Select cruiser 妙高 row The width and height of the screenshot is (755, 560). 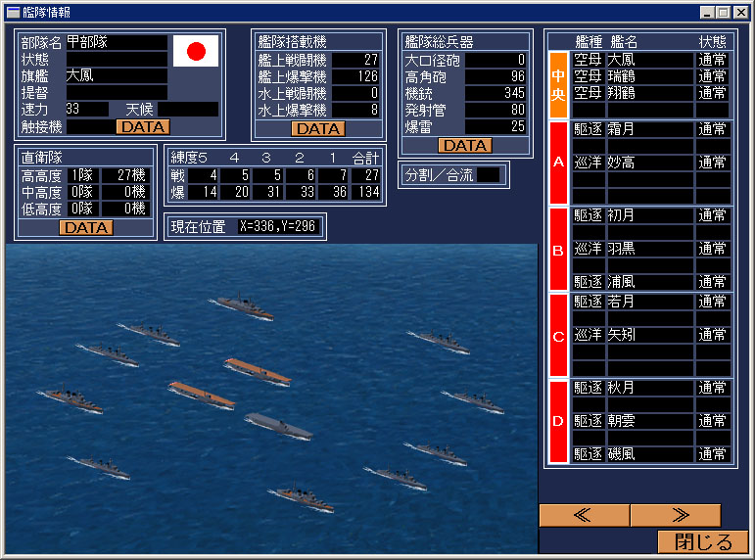tap(651, 163)
